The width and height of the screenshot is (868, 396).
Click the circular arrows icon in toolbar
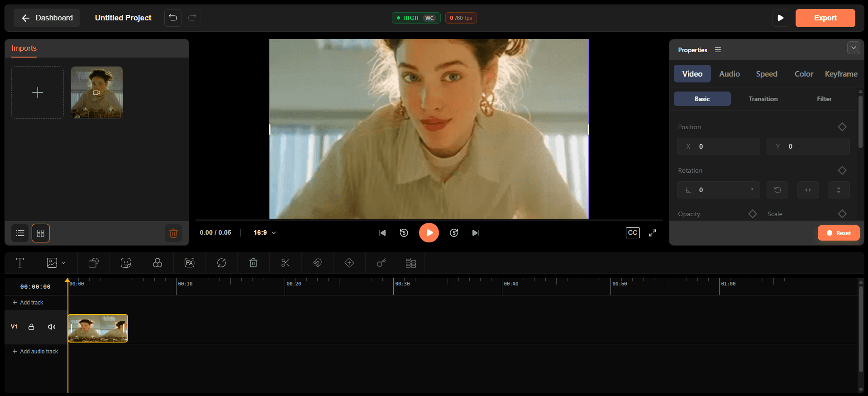click(221, 263)
